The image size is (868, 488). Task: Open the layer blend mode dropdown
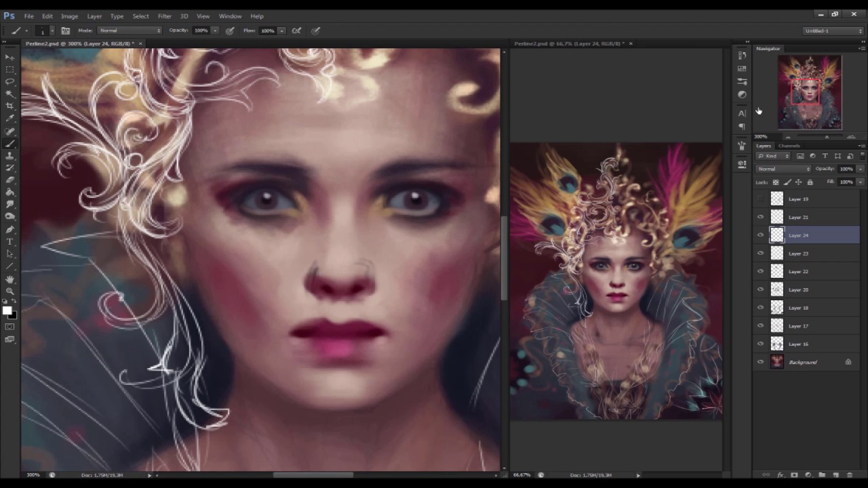point(783,169)
